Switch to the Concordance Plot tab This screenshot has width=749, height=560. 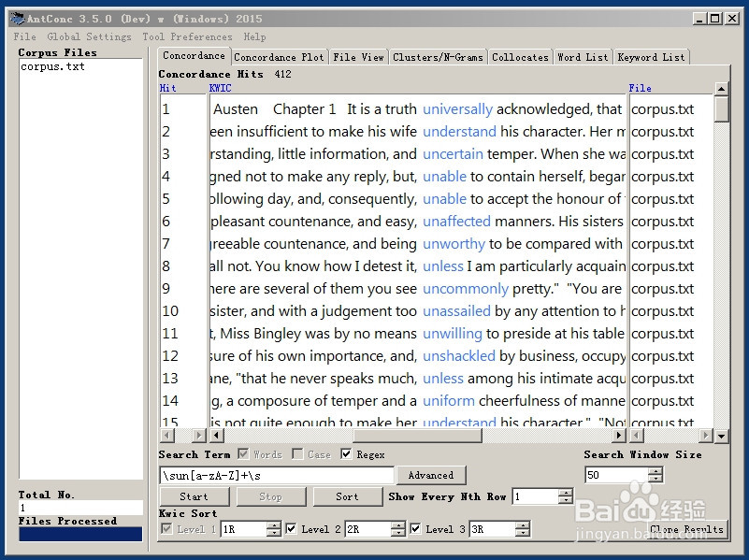[279, 57]
